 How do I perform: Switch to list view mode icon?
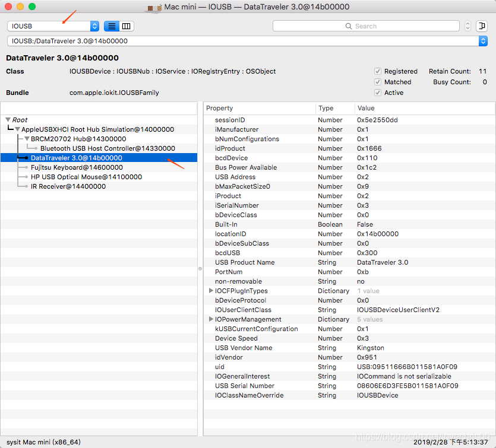(x=112, y=26)
